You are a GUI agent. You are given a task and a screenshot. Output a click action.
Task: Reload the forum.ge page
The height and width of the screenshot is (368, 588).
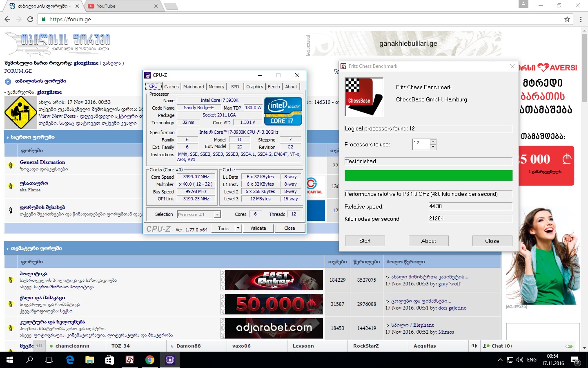coord(30,19)
